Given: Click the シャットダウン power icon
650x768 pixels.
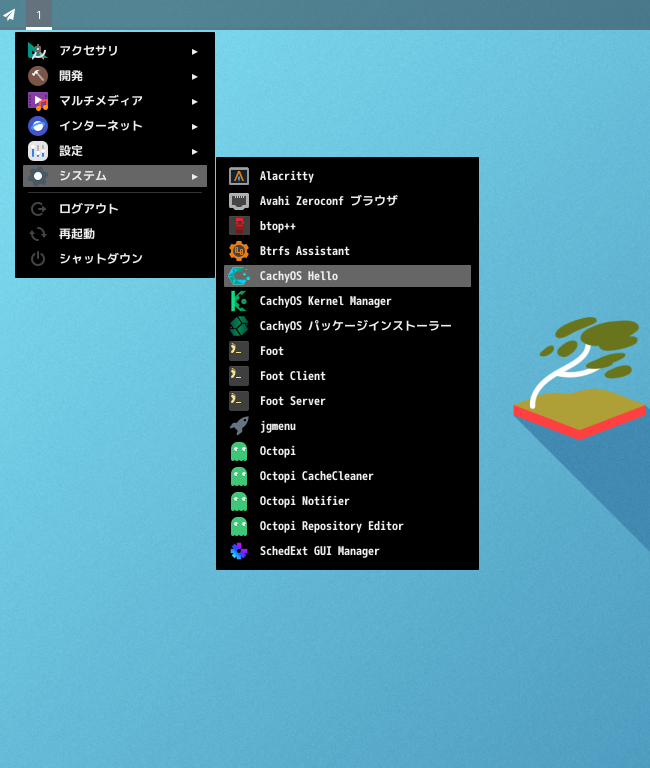Looking at the screenshot, I should coord(38,259).
